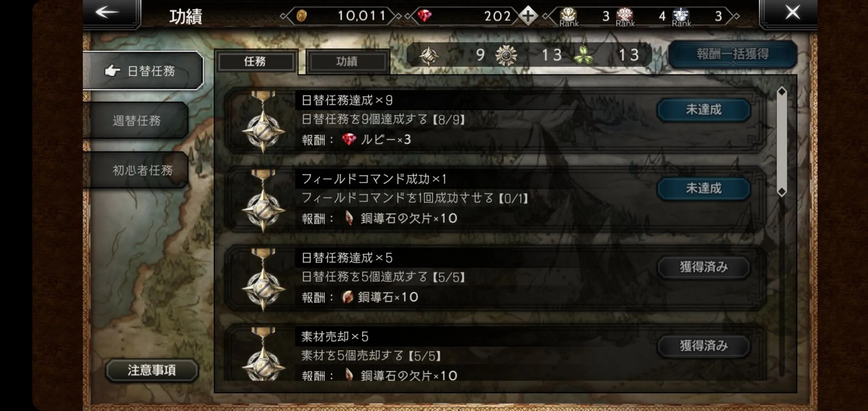Click the sunburst medal counter icon showing 13
This screenshot has width=868, height=411.
[x=506, y=56]
